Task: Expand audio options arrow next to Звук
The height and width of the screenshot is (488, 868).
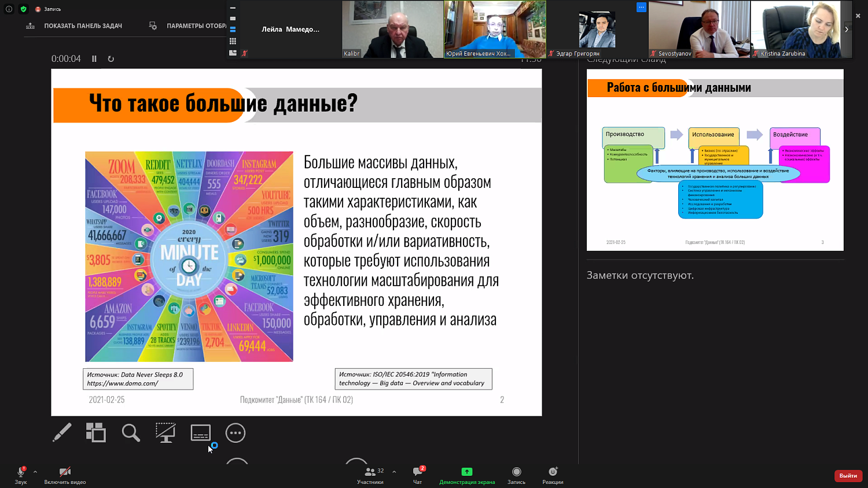Action: tap(35, 472)
